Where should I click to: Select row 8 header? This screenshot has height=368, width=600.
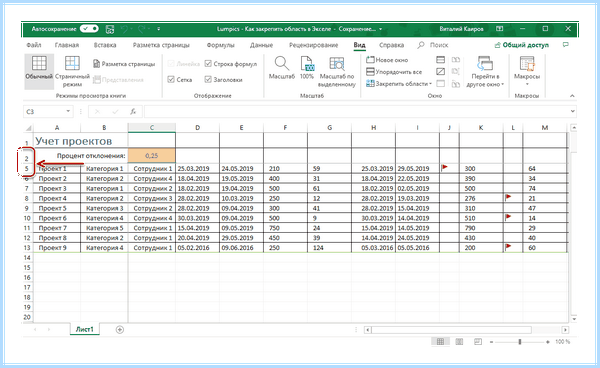coord(27,198)
